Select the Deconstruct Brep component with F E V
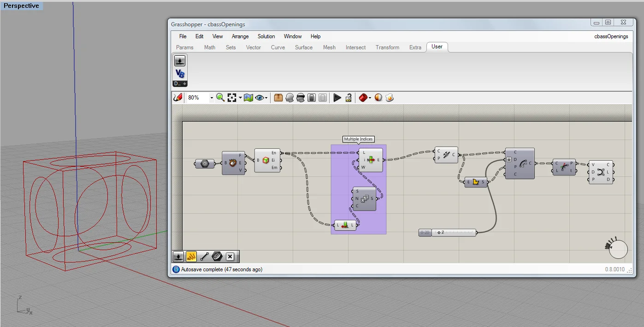The height and width of the screenshot is (327, 644). [x=234, y=163]
